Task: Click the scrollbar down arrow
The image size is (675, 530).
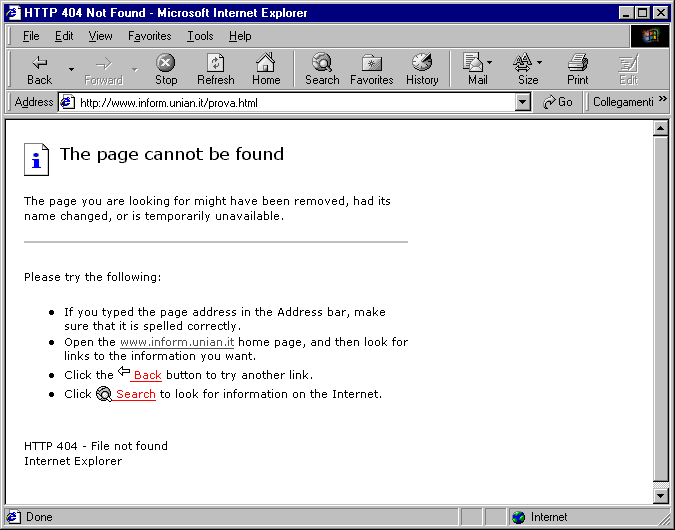Action: pos(660,496)
